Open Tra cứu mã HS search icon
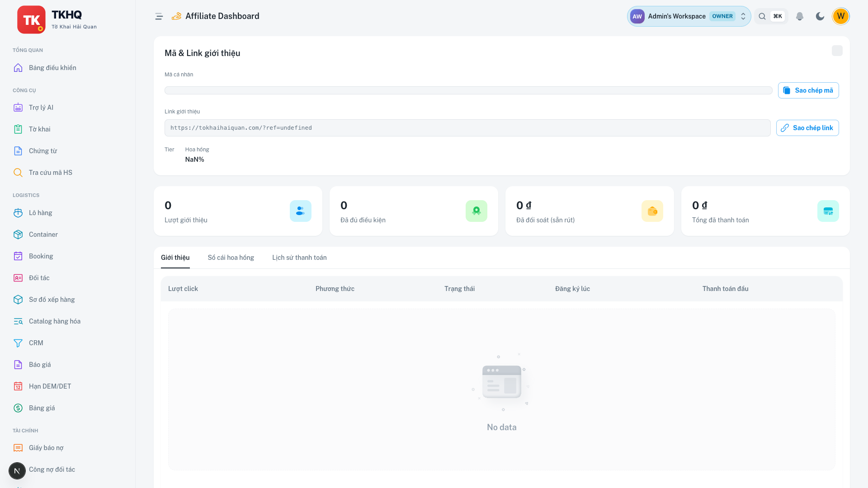 pyautogui.click(x=18, y=173)
